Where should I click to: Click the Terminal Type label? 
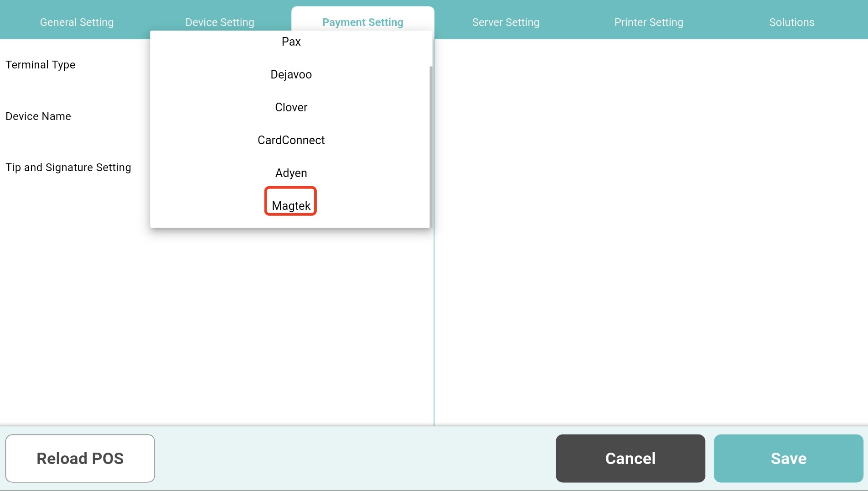tap(41, 65)
